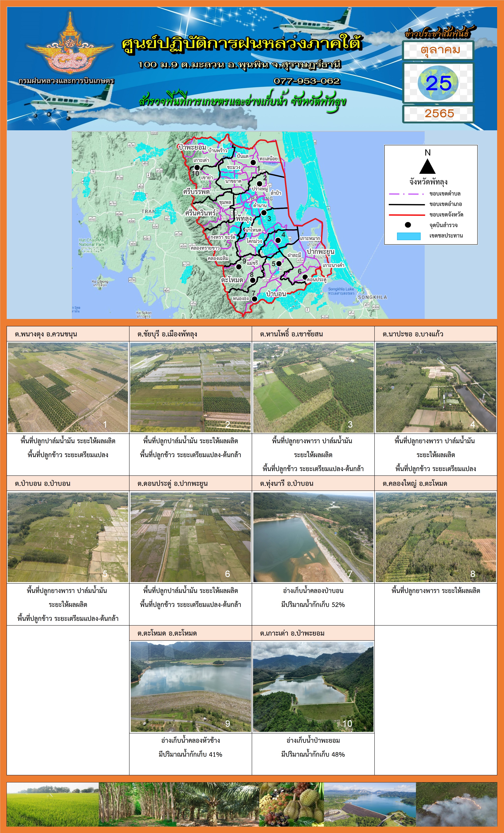
Task: Click the title ศูนย์ปฏิบัติการฝนหลวงภาคใต้
Action: (242, 44)
